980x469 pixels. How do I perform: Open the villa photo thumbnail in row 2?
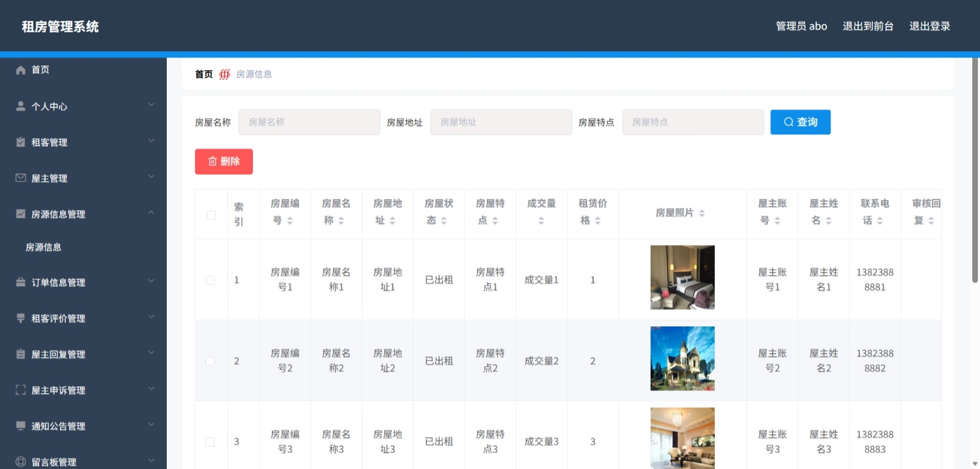click(x=683, y=358)
